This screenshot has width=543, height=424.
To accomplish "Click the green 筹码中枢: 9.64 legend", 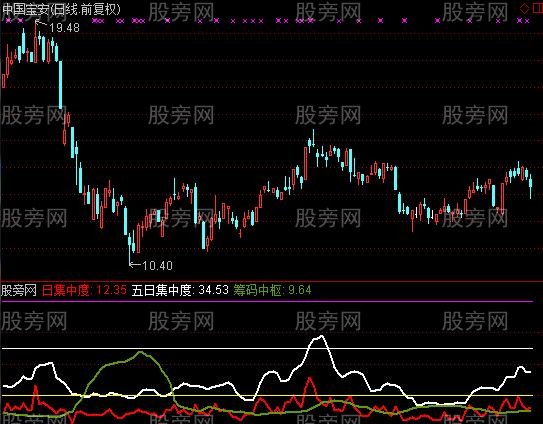I will click(272, 290).
